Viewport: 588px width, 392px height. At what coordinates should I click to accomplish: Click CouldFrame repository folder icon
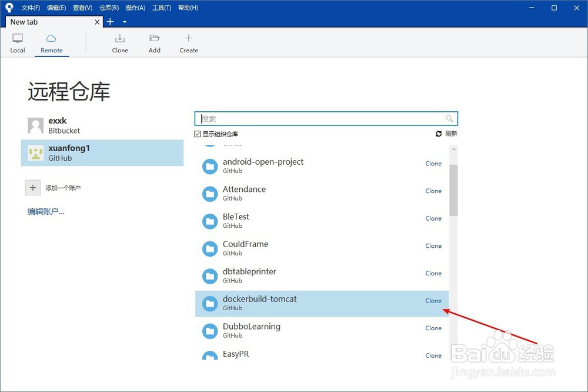210,248
